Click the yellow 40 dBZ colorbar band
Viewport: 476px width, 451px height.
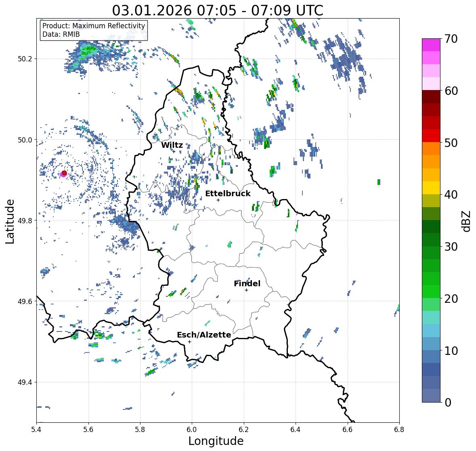pos(431,188)
